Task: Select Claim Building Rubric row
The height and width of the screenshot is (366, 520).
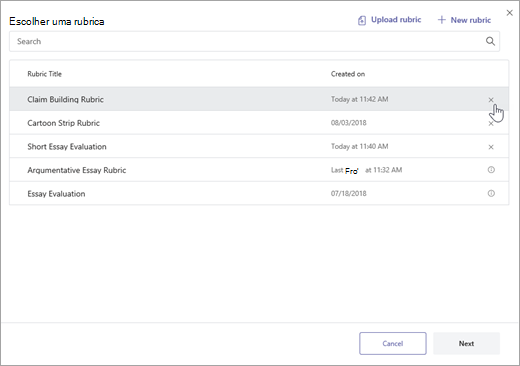Action: tap(259, 99)
